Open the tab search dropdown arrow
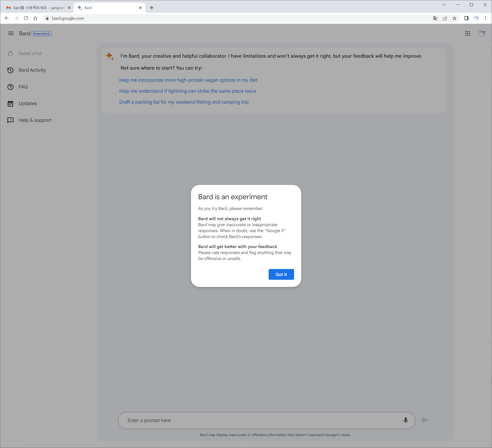 pos(444,5)
